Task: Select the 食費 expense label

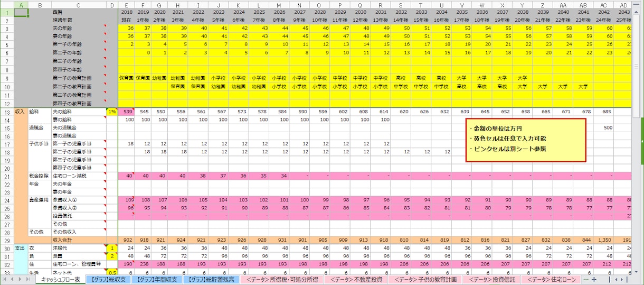Action: click(78, 256)
